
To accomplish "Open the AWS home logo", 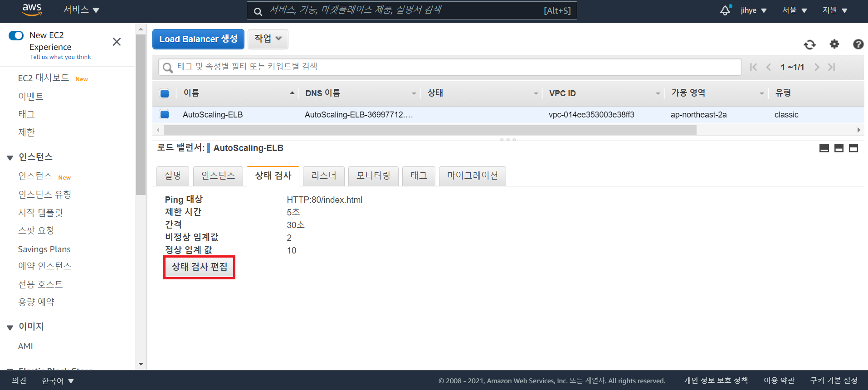I will [x=32, y=10].
